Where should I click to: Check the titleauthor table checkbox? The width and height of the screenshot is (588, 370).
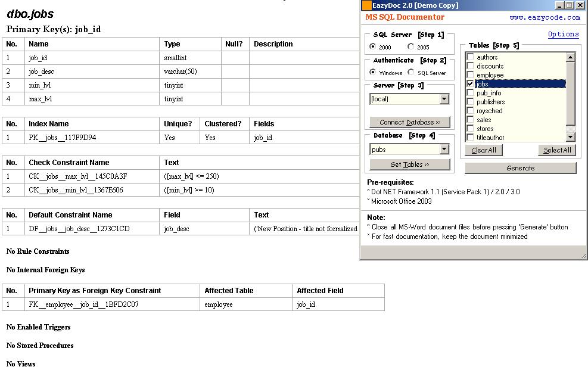coord(470,138)
